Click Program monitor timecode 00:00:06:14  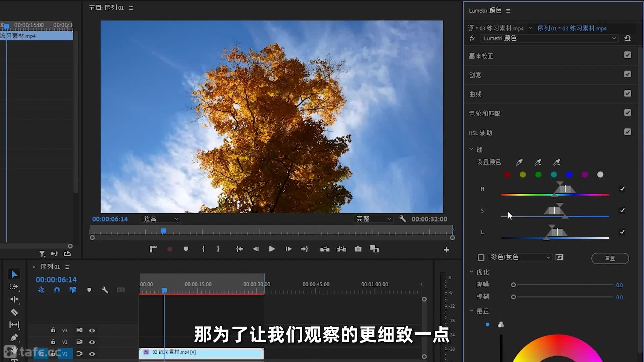(110, 219)
